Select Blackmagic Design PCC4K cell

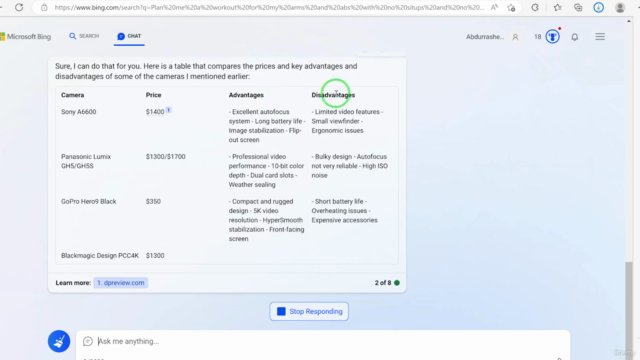click(x=100, y=256)
